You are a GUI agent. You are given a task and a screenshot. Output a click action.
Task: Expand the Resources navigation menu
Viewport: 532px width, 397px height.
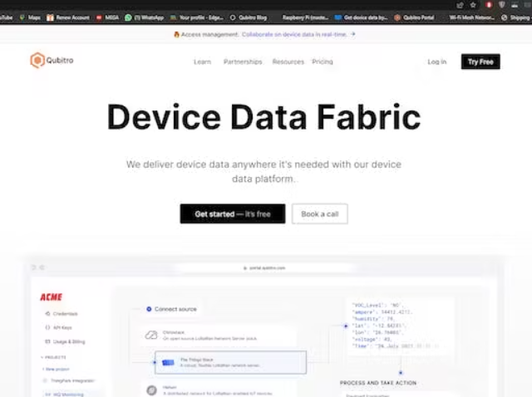coord(288,61)
